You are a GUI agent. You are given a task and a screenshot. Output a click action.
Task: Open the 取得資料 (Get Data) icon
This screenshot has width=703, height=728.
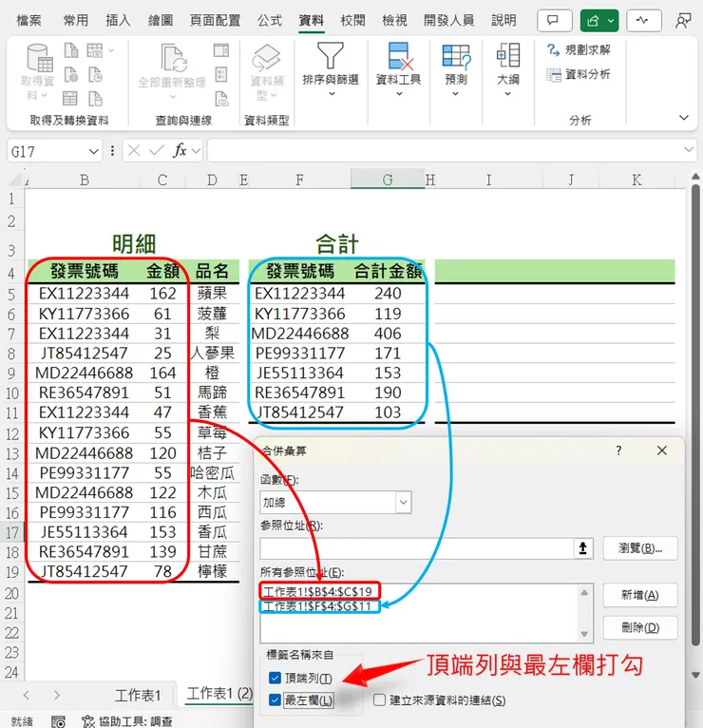click(39, 58)
